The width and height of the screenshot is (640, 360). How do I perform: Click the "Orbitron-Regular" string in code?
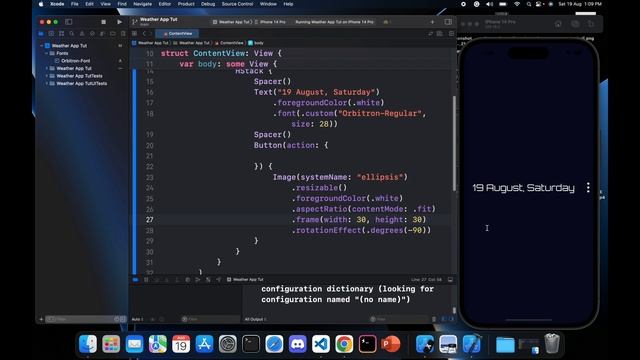(380, 113)
